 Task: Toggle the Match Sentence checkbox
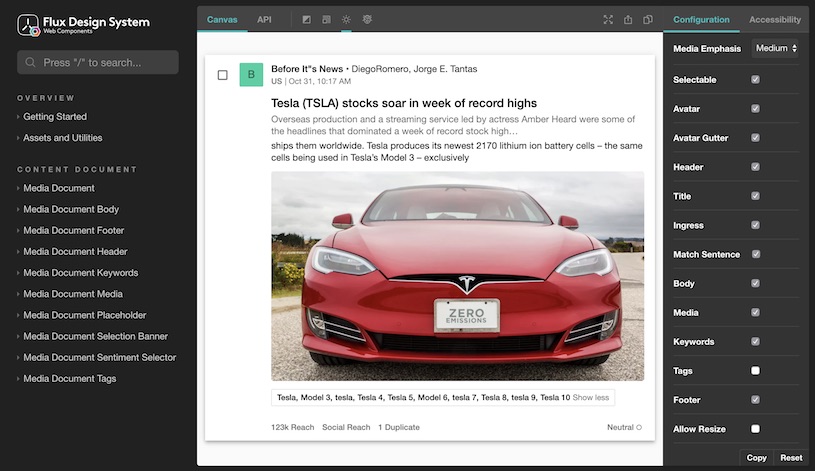(x=756, y=254)
